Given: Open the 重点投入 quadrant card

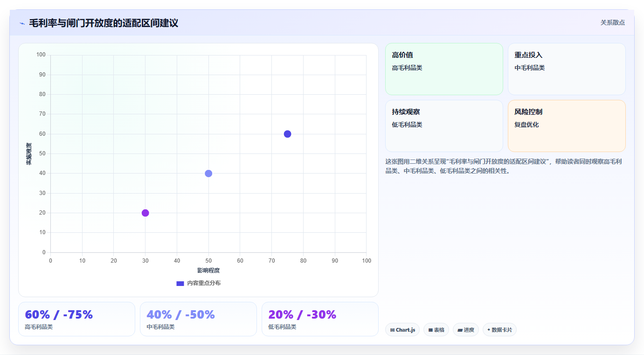Looking at the screenshot, I should coord(567,69).
